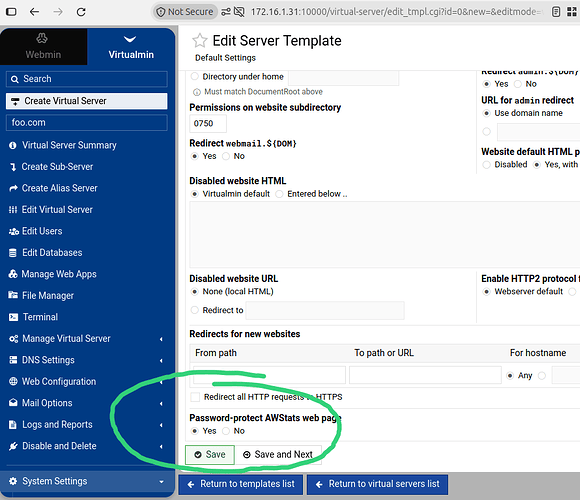The image size is (580, 500).
Task: Expand Manage Virtual Server submenu arrow
Action: (x=161, y=339)
